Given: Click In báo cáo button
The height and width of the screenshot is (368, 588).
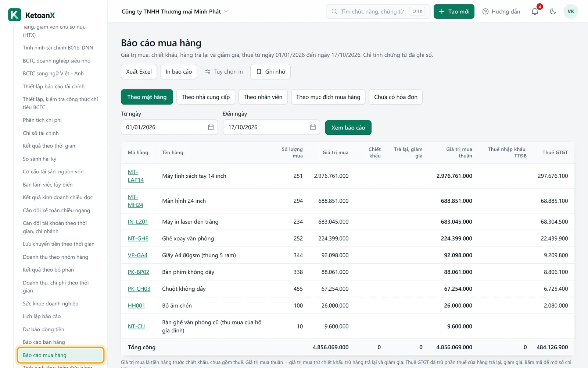Looking at the screenshot, I should 179,71.
